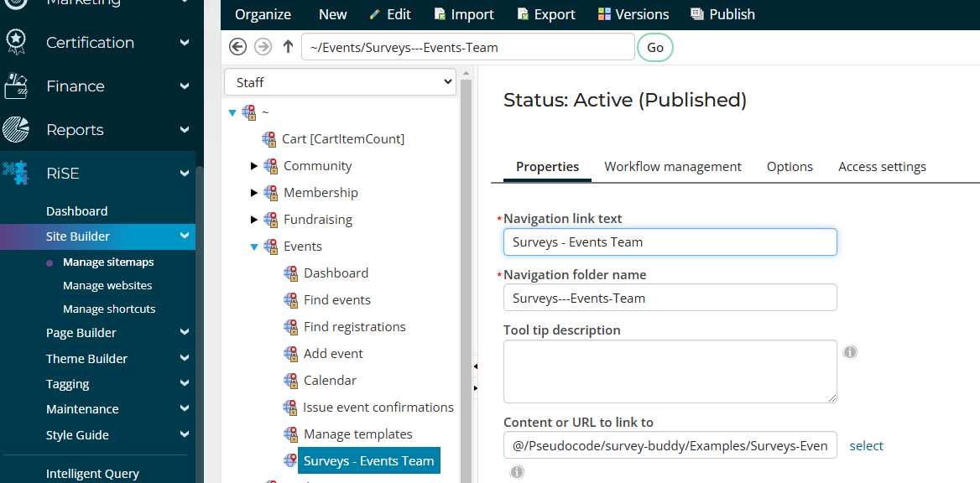Open the Organize menu

(x=263, y=14)
